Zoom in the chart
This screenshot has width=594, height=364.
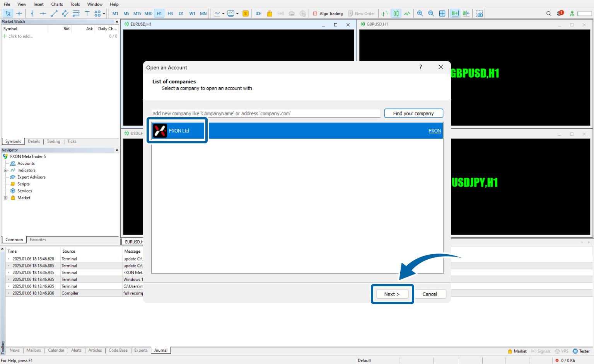[420, 14]
